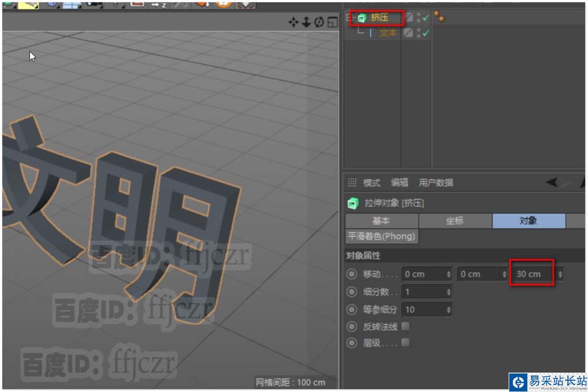Click the 拉伸对象 [挤压] title text

point(394,203)
